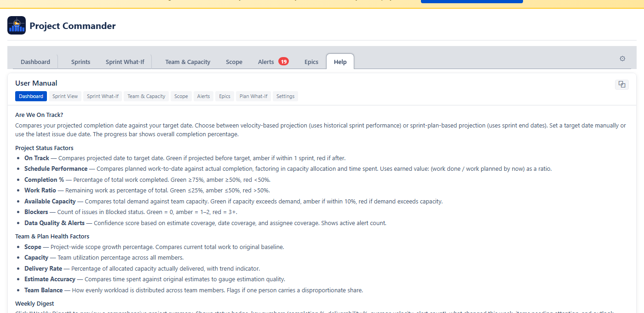The image size is (644, 313).
Task: Open the Plan What-If manual section
Action: point(253,96)
